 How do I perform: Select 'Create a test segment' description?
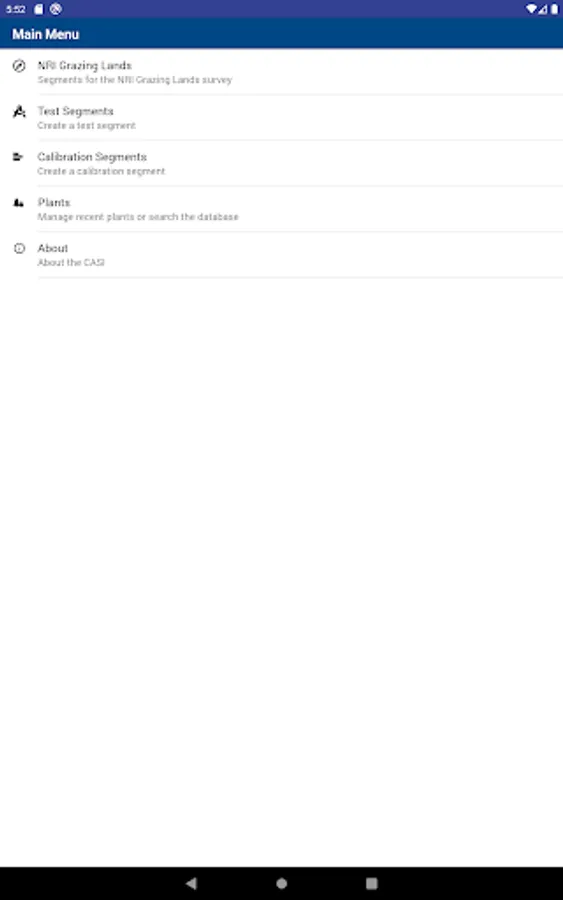(x=87, y=126)
